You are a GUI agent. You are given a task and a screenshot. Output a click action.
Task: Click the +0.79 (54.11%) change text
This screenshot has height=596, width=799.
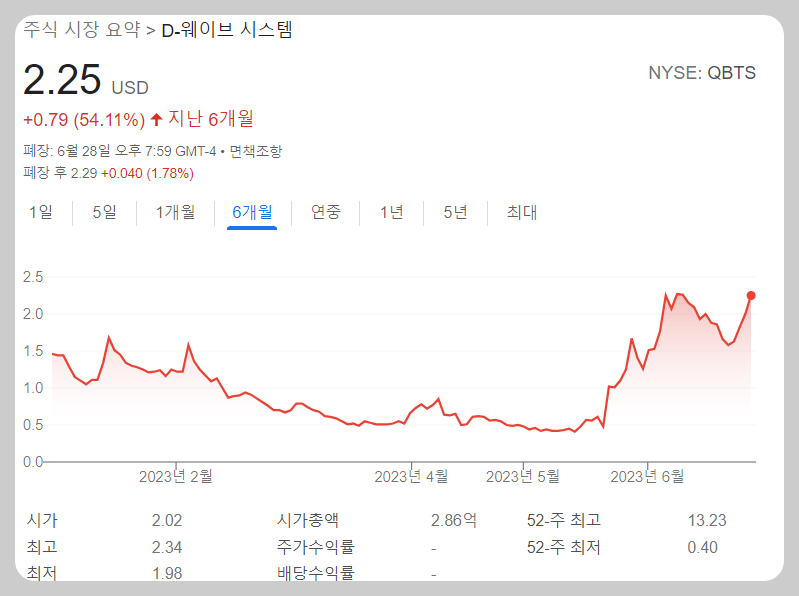coord(84,120)
